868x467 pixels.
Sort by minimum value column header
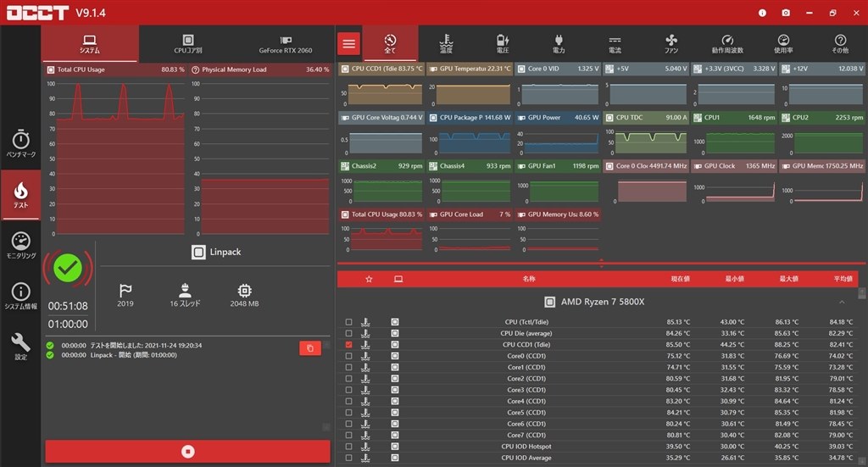click(x=735, y=279)
